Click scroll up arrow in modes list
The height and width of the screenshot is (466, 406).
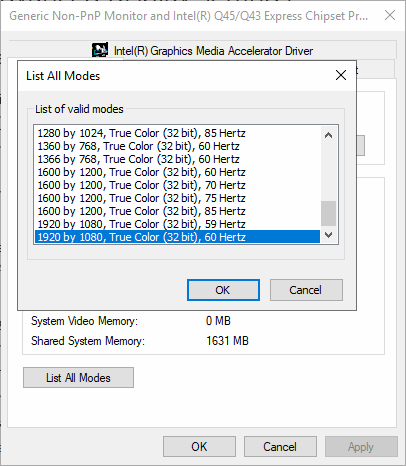click(x=328, y=135)
